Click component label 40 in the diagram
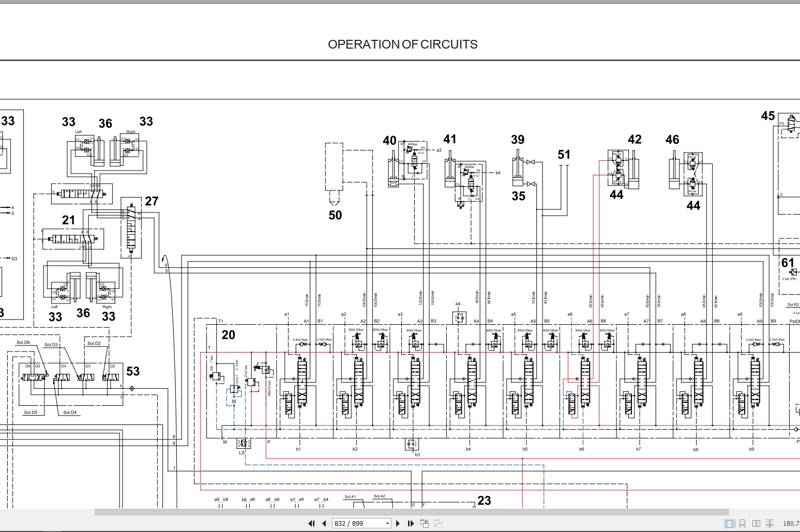800x532 pixels. click(x=389, y=141)
